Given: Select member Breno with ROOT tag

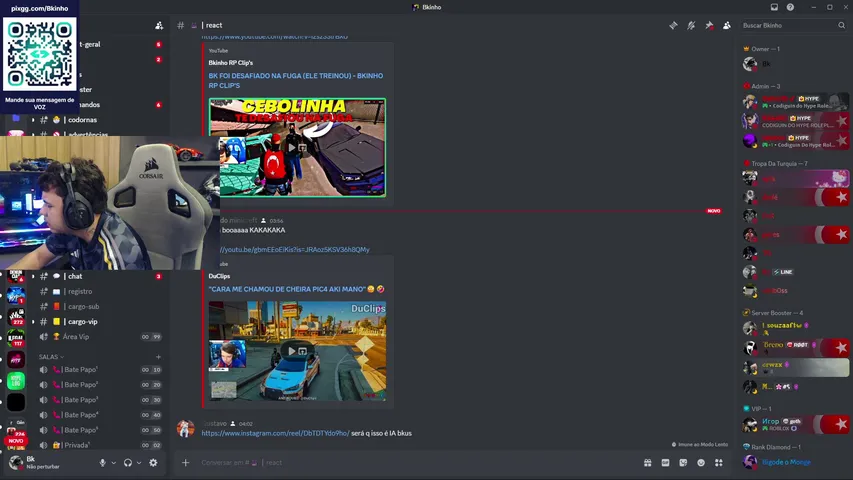Looking at the screenshot, I should 794,348.
